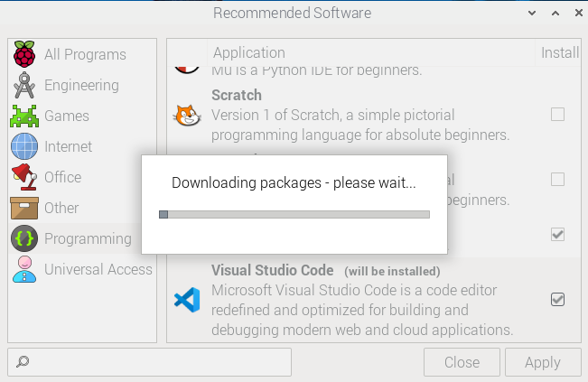Open the Universal Access person icon
588x382 pixels.
pyautogui.click(x=24, y=269)
